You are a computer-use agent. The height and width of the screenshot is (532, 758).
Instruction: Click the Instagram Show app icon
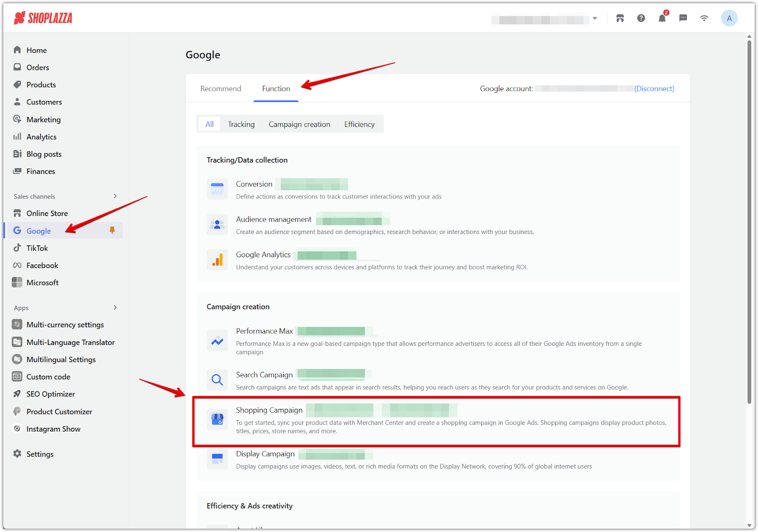click(x=17, y=428)
